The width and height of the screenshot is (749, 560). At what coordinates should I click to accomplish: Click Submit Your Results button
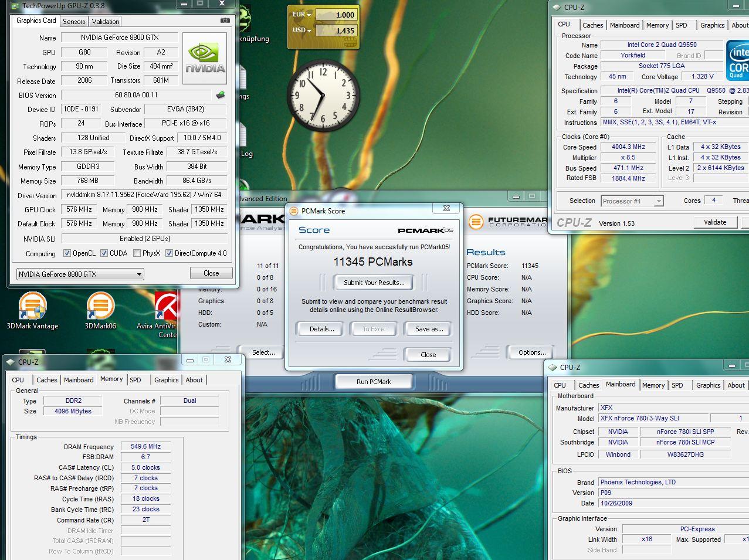[374, 283]
